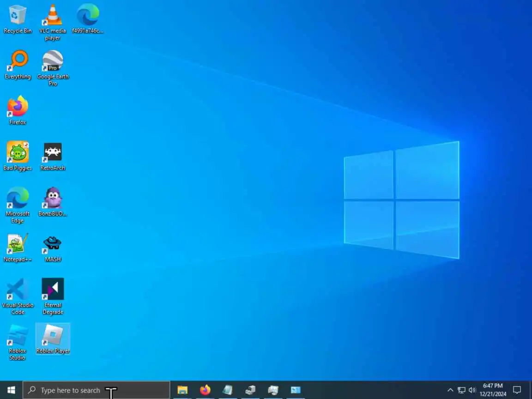Select the Bad Piggies shortcut
532x399 pixels.
point(18,156)
